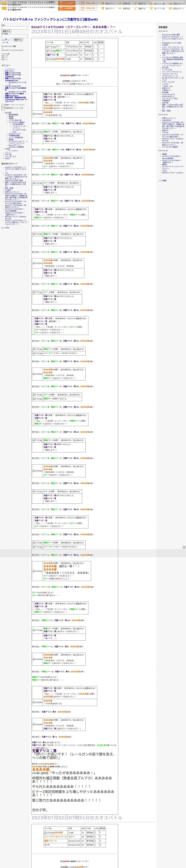Open 直轄バトルロイヤルR-withBOSSその2 menu link
The height and width of the screenshot is (868, 186).
pos(13,80)
